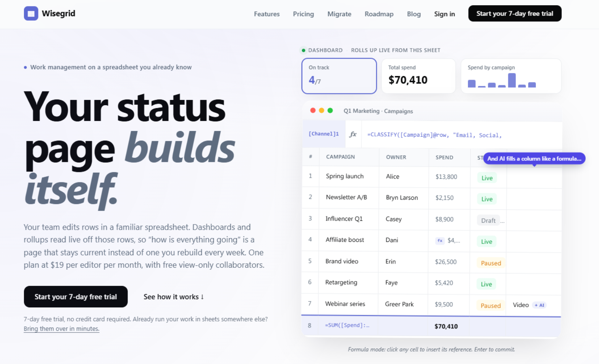The image size is (599, 364).
Task: Click the Spend by campaign bar chart
Action: pos(502,80)
